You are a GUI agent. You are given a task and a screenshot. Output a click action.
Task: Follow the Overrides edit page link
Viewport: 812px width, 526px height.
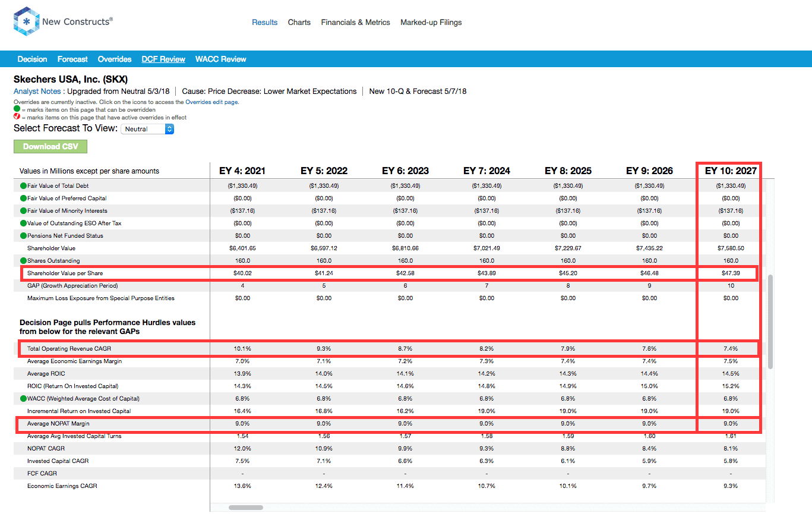pos(212,102)
